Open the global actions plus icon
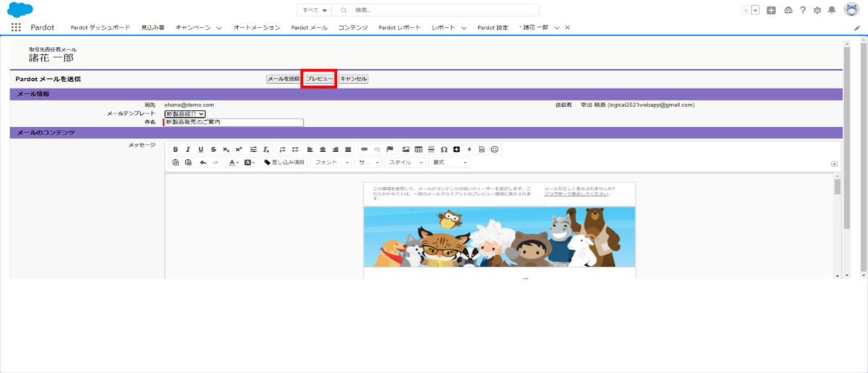The image size is (868, 373). point(771,10)
